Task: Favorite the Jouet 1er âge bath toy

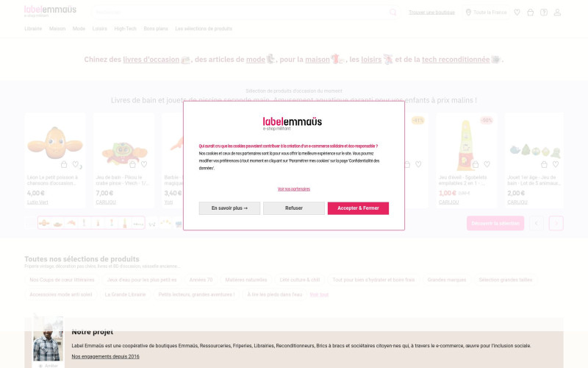Action: click(x=556, y=164)
